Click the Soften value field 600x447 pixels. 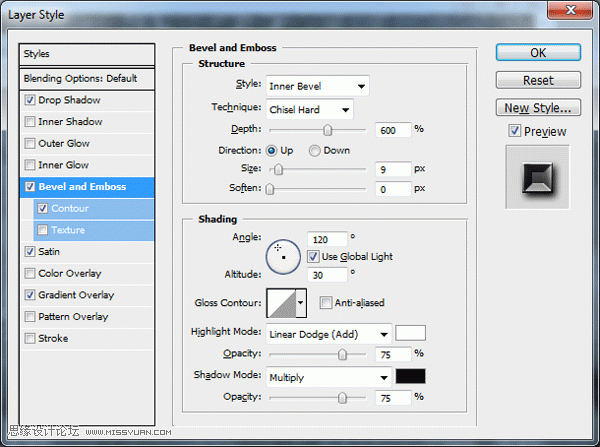(x=393, y=189)
